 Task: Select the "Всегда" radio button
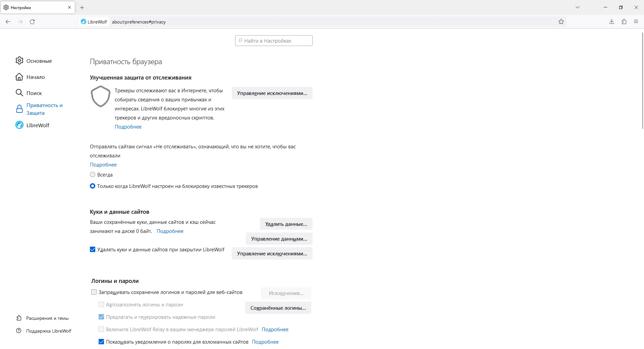[93, 175]
